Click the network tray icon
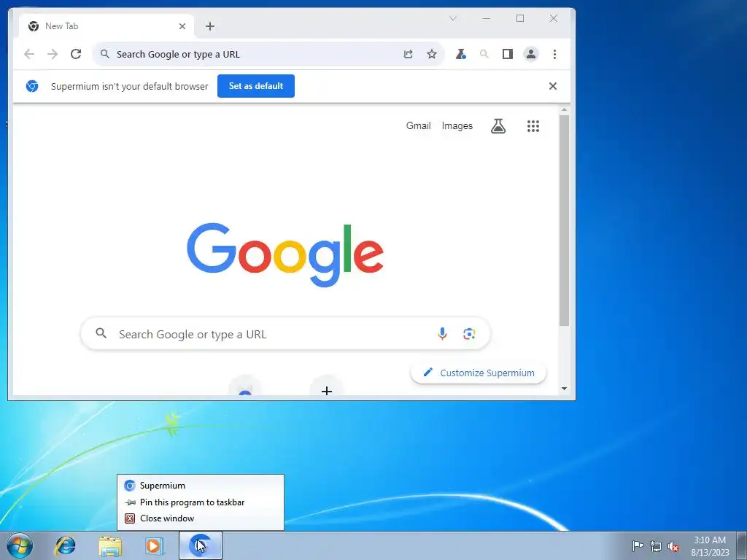747x560 pixels. pos(656,546)
